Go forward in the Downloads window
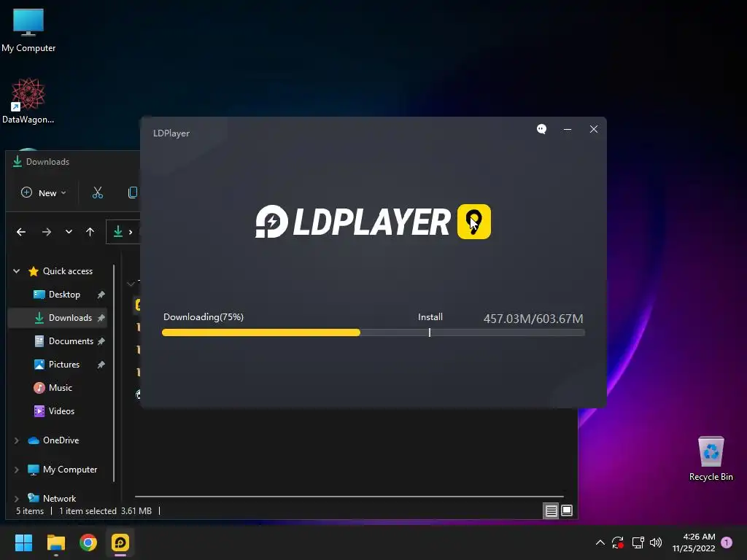 pos(46,232)
